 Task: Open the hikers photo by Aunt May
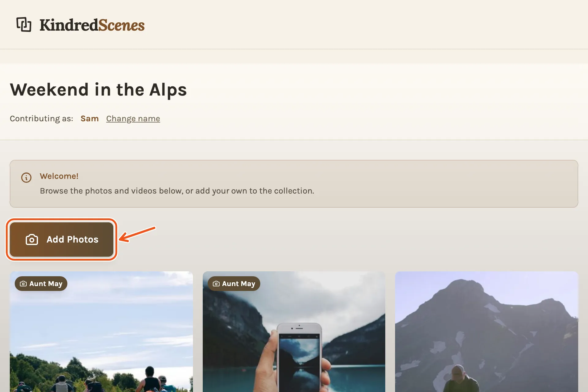(x=101, y=332)
